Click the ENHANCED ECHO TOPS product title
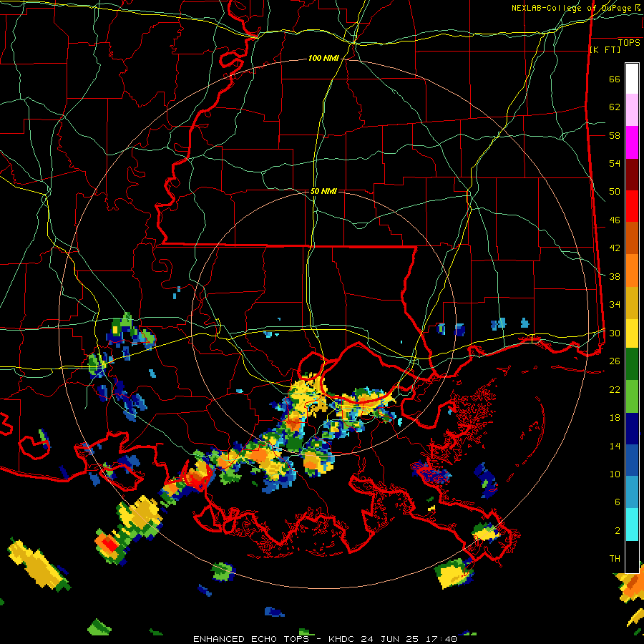 (251, 639)
